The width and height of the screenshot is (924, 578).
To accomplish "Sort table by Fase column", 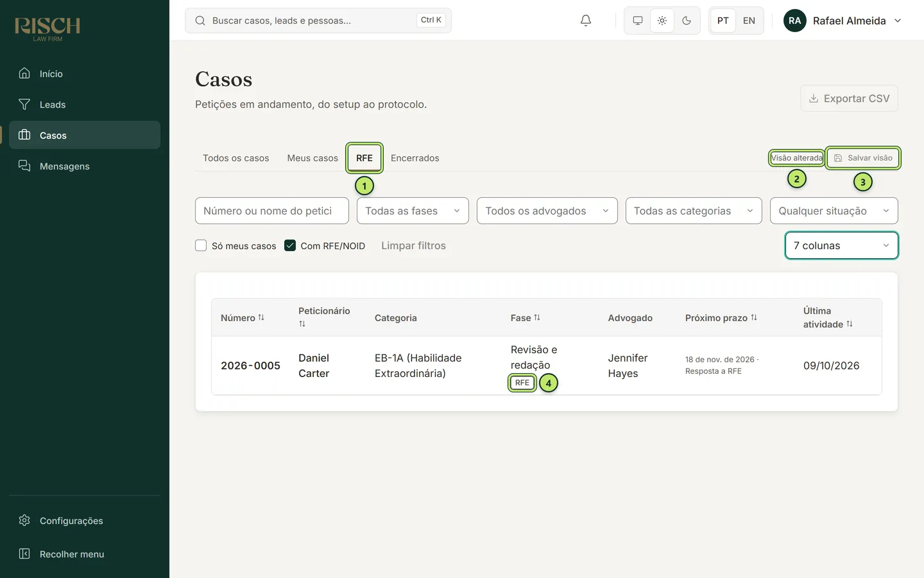I will pyautogui.click(x=526, y=318).
